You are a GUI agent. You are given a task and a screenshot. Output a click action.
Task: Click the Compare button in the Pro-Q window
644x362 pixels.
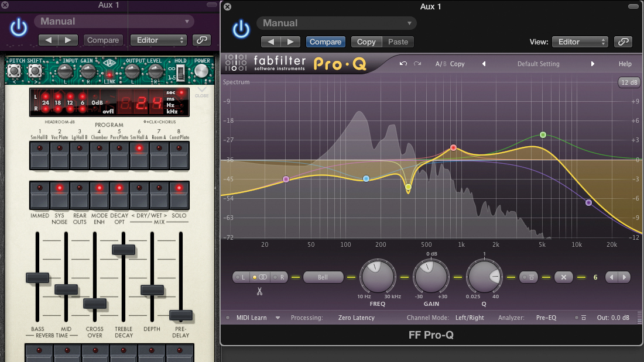pyautogui.click(x=326, y=42)
